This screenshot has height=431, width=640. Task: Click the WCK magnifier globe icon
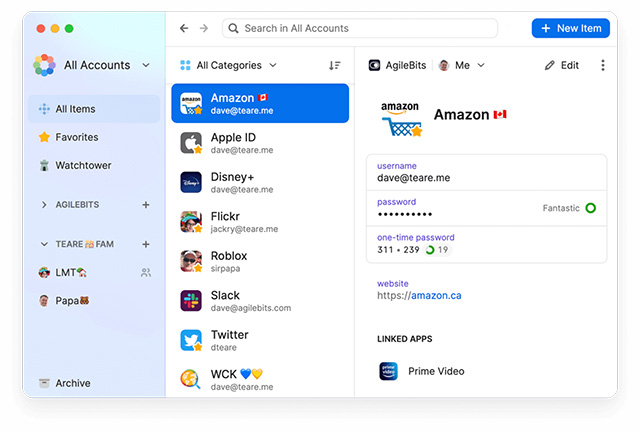[190, 379]
